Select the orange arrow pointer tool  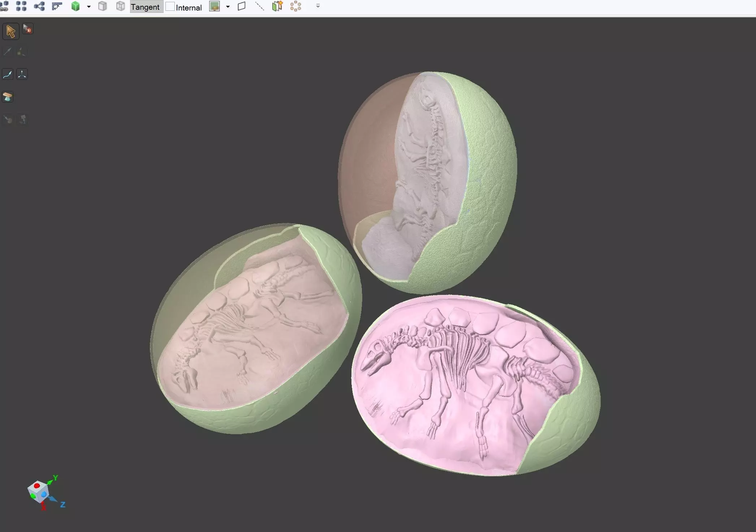[x=10, y=31]
